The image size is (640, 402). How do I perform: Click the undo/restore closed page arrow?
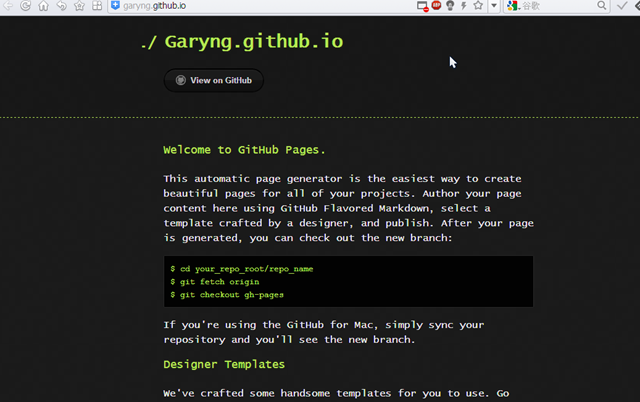62,6
